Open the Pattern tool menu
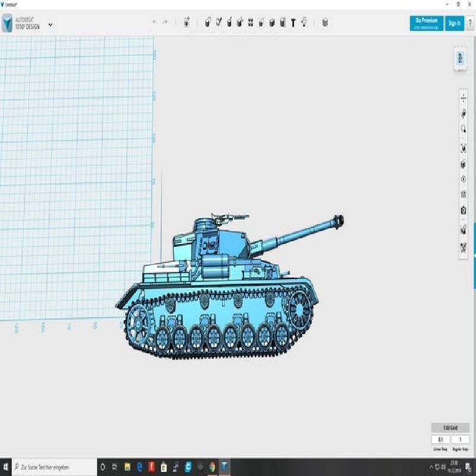This screenshot has width=476, height=476. [250, 23]
